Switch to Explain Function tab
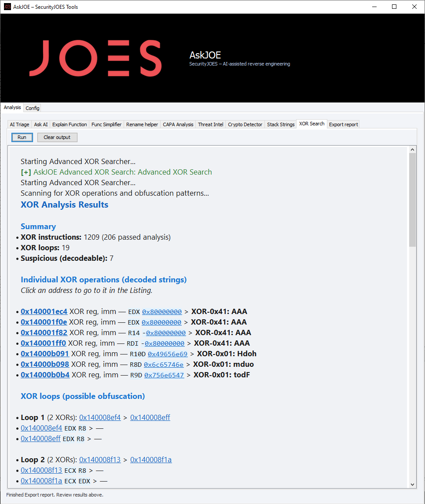This screenshot has height=504, width=425. [x=70, y=124]
